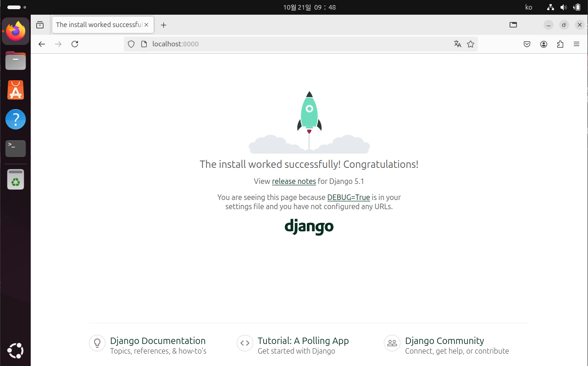Close the 'The install worked successfully' tab

(146, 25)
